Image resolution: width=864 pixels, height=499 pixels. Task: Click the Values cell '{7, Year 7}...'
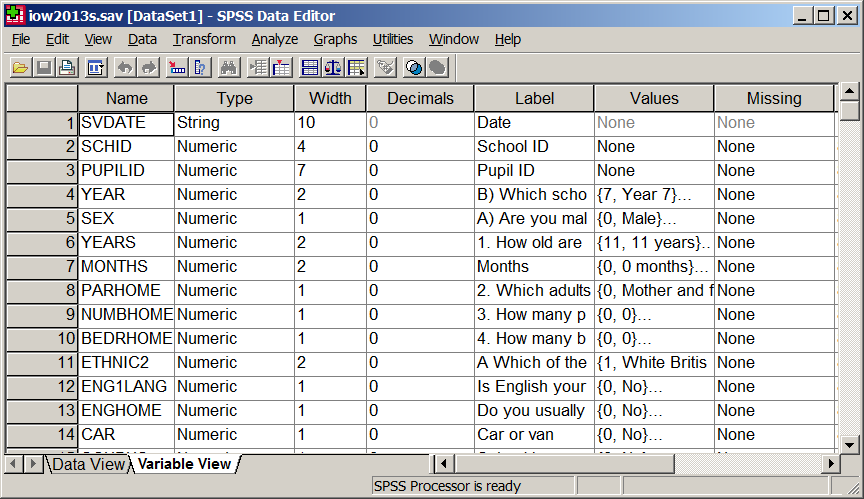click(654, 195)
